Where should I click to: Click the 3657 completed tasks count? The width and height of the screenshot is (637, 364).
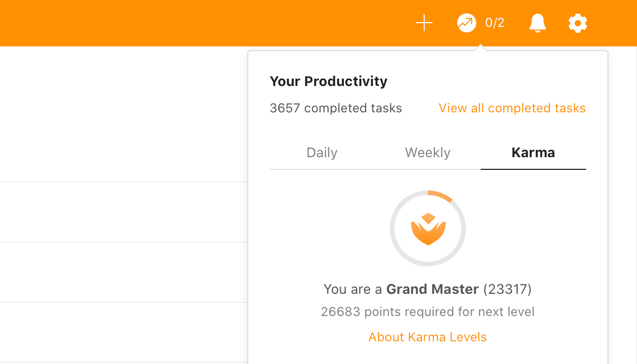[335, 108]
